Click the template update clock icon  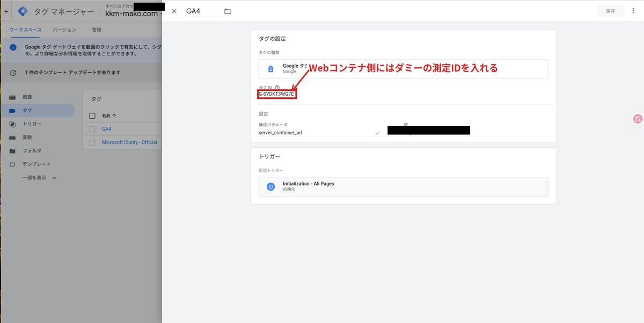pos(13,73)
